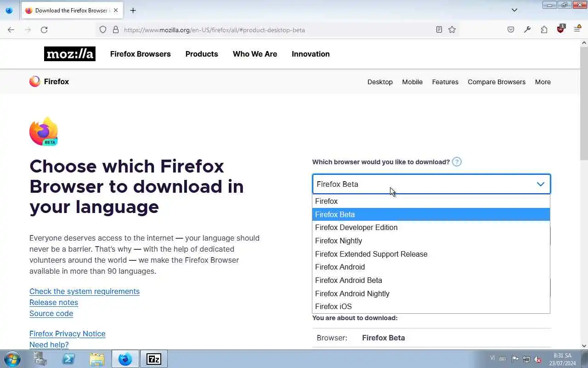Image resolution: width=588 pixels, height=368 pixels.
Task: Close the Download the Firefox Browser tab
Action: coord(116,10)
